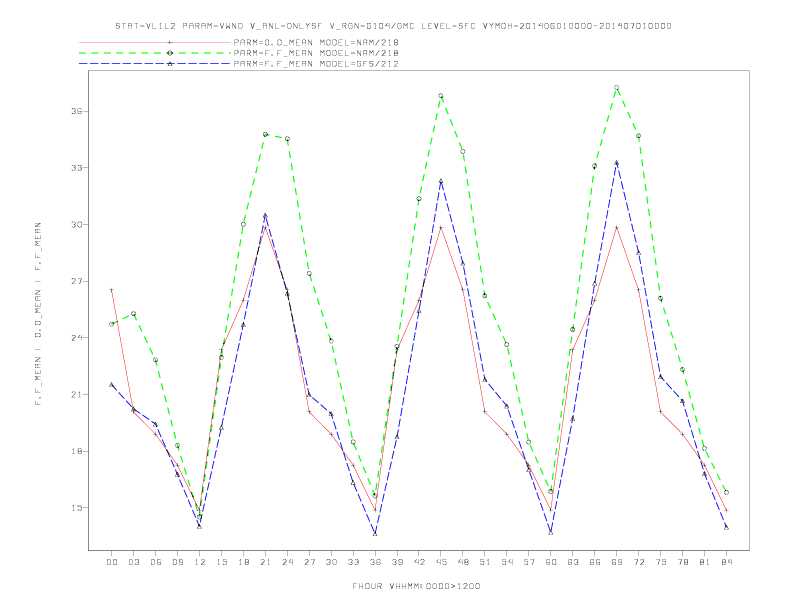Click x-axis forecast hour label 45

441,562
